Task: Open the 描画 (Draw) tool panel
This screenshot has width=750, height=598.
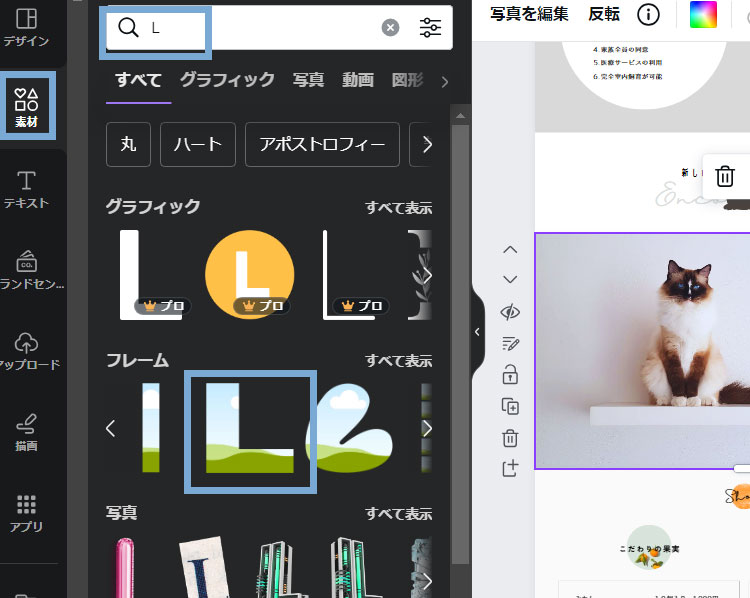Action: click(26, 432)
